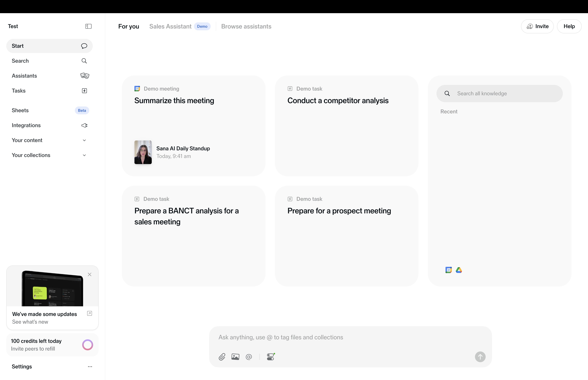Click the Google Calendar icon in knowledge panel
Screen dimensions: 588x380
[x=448, y=270]
